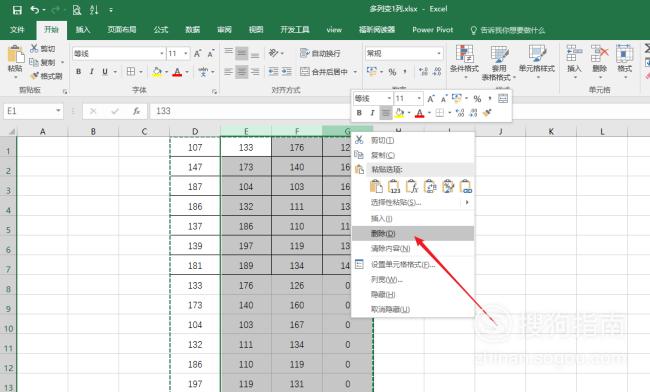Toggle Italic in the mini toolbar

click(372, 113)
